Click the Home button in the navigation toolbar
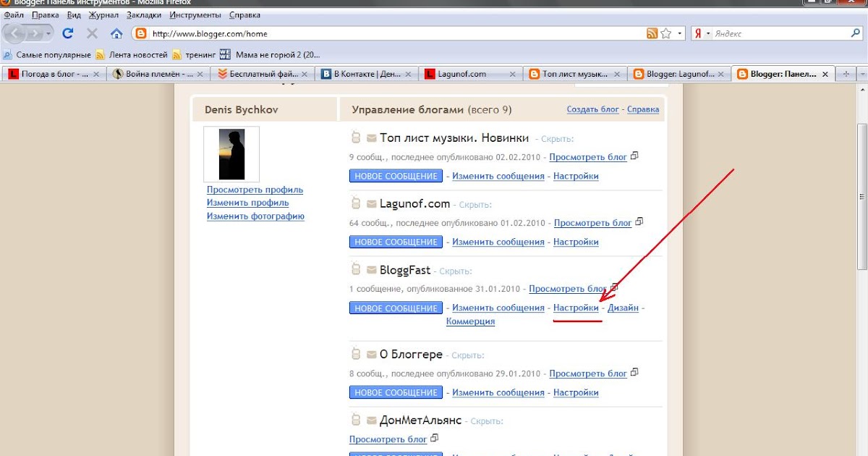Screen dimensions: 868x456 [x=116, y=33]
